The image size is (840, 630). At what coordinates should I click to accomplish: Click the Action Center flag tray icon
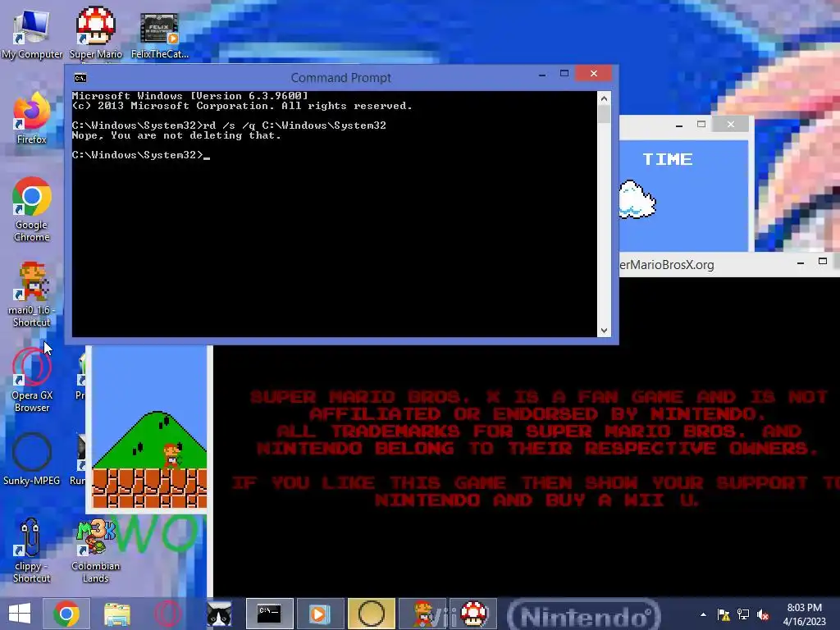click(x=724, y=614)
